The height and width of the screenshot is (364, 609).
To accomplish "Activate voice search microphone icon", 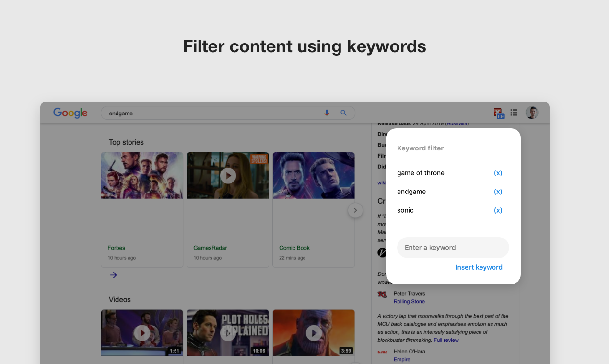I will (327, 113).
